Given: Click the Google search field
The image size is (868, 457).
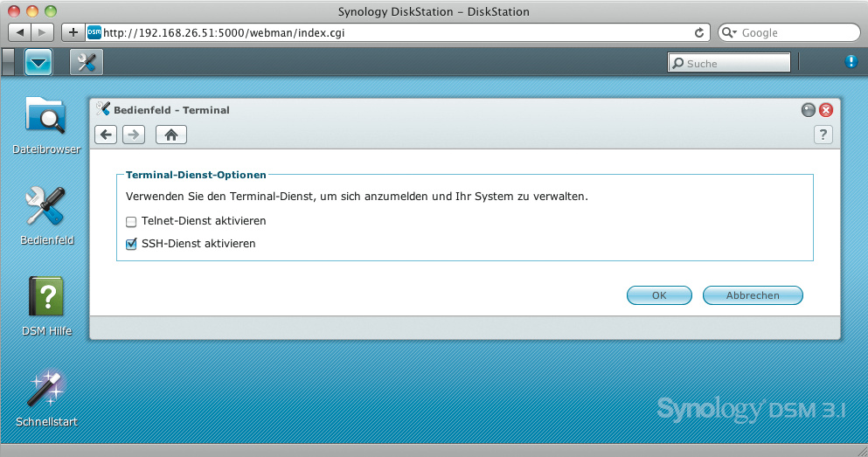Looking at the screenshot, I should 788,32.
